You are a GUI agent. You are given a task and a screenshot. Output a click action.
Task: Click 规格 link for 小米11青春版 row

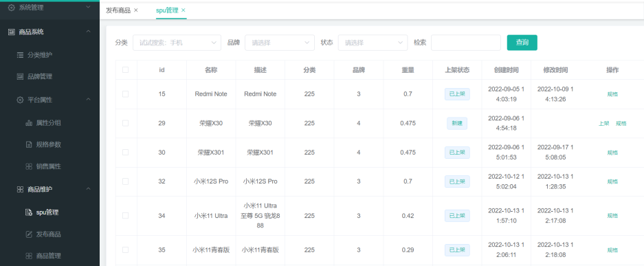point(612,250)
